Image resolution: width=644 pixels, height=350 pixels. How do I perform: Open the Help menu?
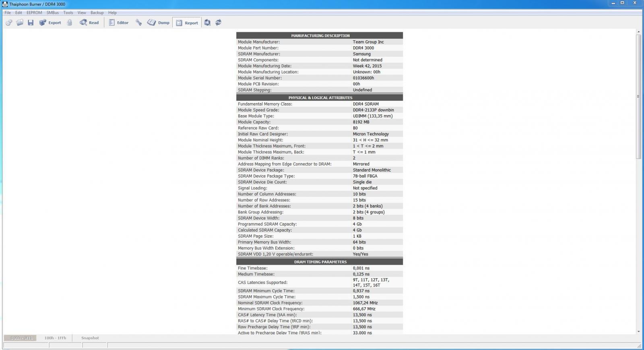pyautogui.click(x=112, y=12)
